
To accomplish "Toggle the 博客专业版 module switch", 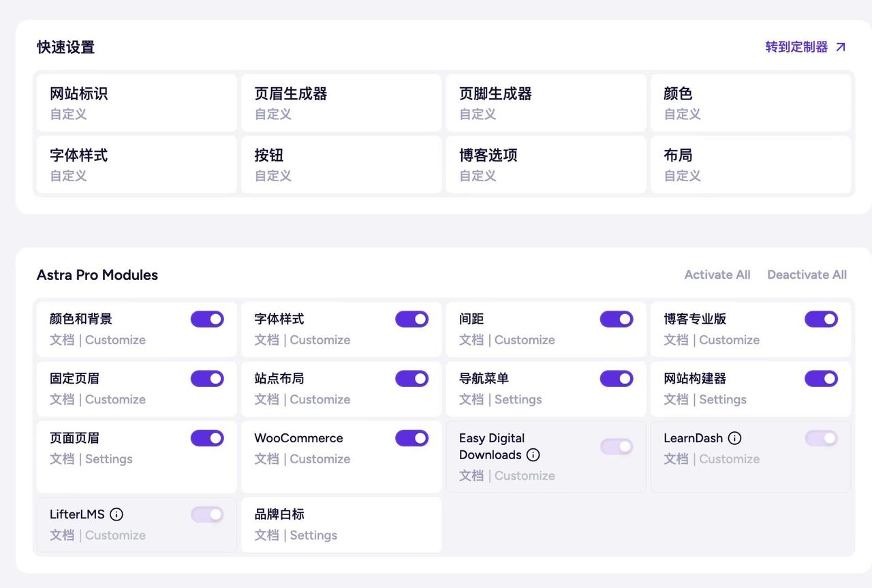I will pyautogui.click(x=822, y=319).
